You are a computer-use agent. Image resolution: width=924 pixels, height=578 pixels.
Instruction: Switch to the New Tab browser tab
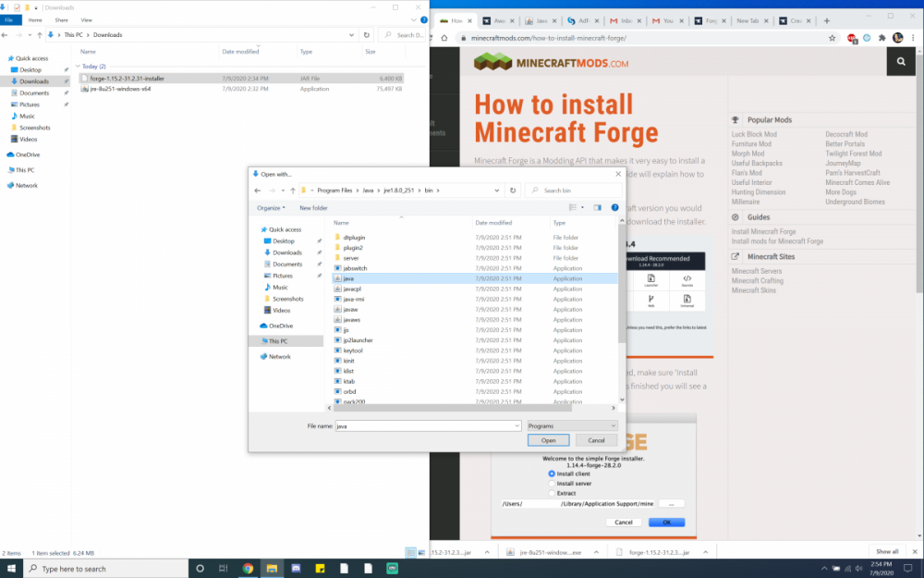click(x=750, y=19)
